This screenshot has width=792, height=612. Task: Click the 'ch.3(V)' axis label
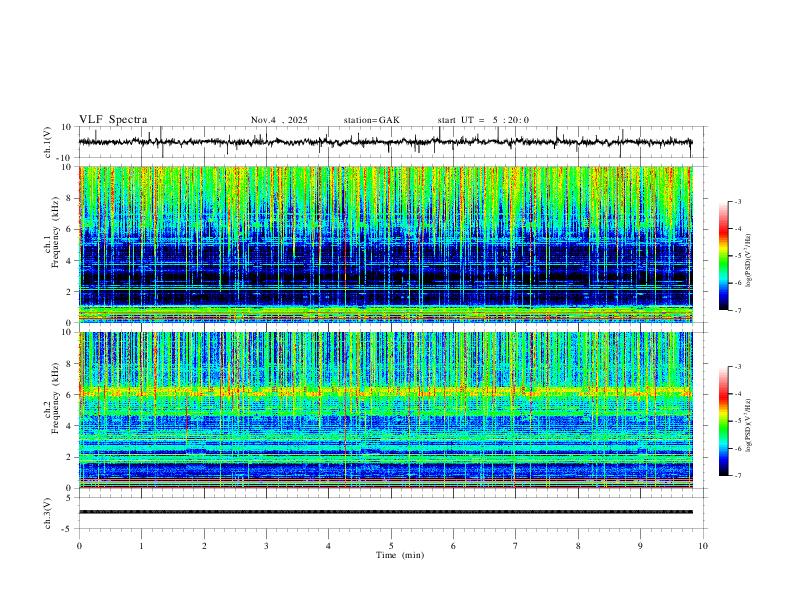coord(48,513)
